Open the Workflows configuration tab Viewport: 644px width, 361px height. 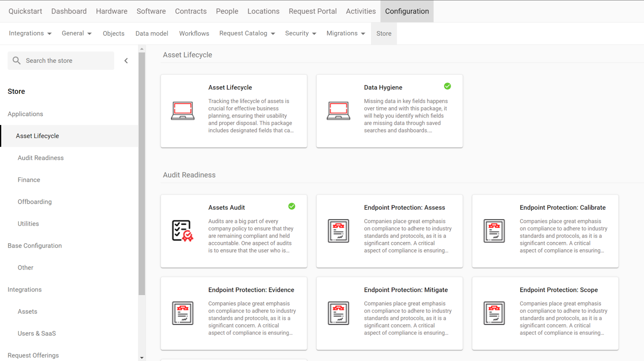(x=194, y=33)
